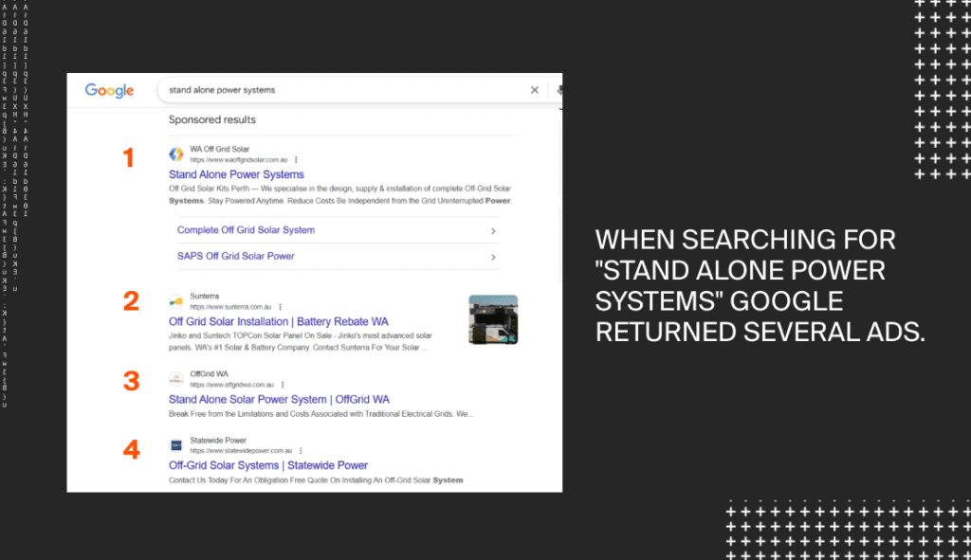Screen dimensions: 971x560
Task: Click the statewidepower.com.au URL text
Action: point(241,451)
